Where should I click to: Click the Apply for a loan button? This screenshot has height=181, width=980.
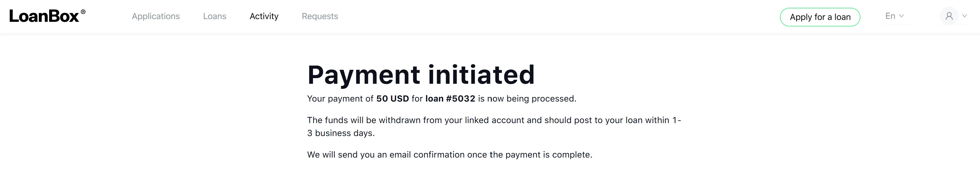tap(820, 17)
